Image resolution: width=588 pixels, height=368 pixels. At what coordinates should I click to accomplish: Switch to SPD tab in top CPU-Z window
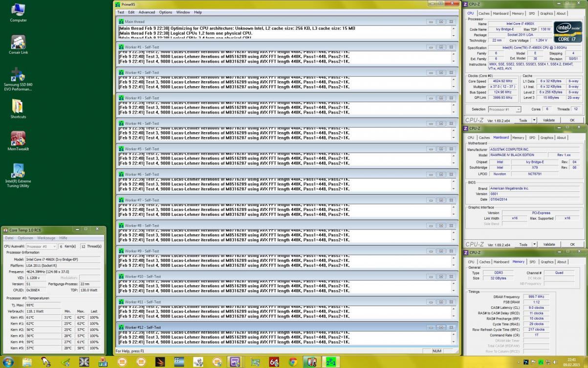[532, 14]
